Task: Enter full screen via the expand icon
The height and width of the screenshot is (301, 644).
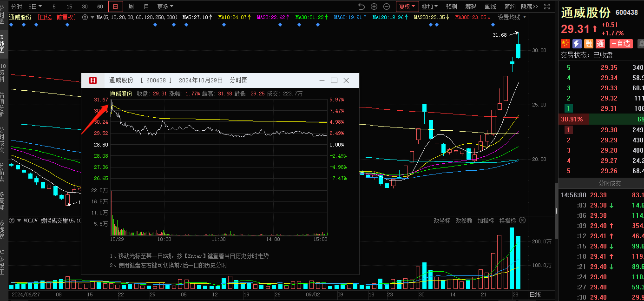Action: point(547,7)
